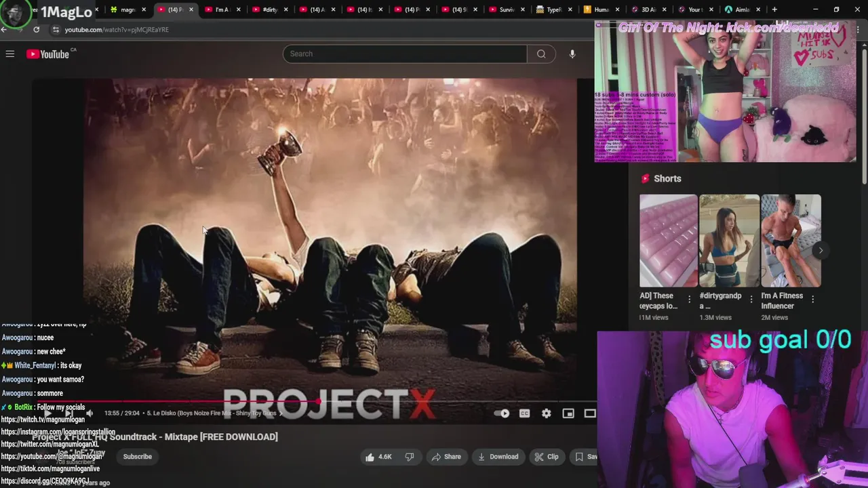Start voice search with the microphone
This screenshot has width=868, height=488.
click(x=572, y=54)
